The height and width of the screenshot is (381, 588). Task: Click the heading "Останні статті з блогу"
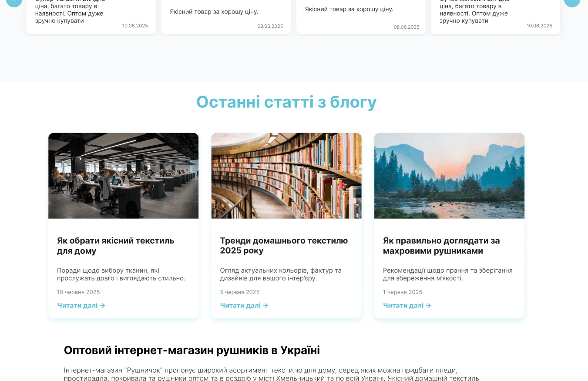(287, 102)
